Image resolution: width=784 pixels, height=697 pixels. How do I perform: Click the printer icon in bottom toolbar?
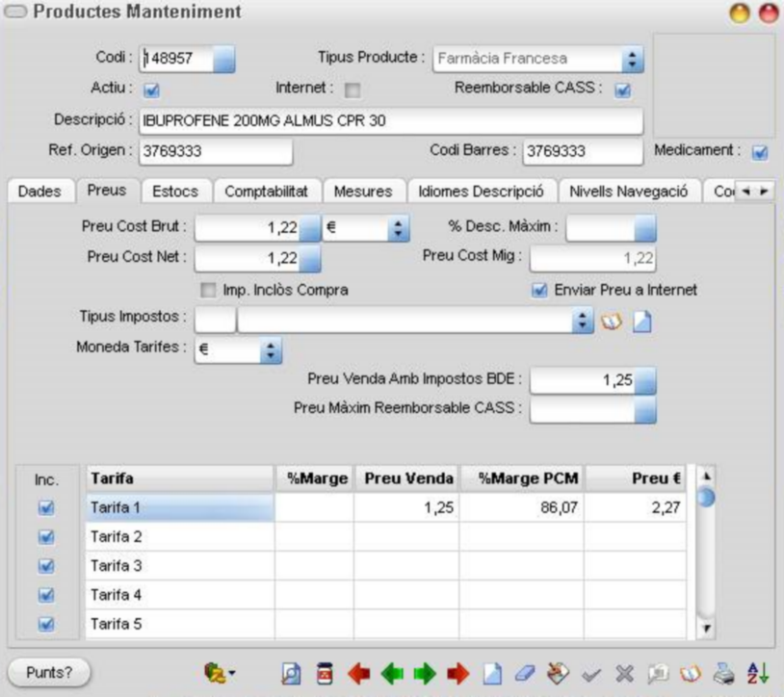(723, 674)
